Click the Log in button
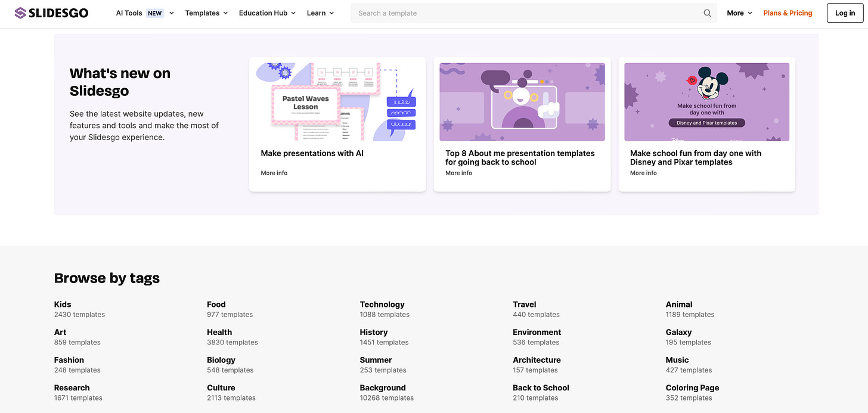868x413 pixels. point(845,13)
